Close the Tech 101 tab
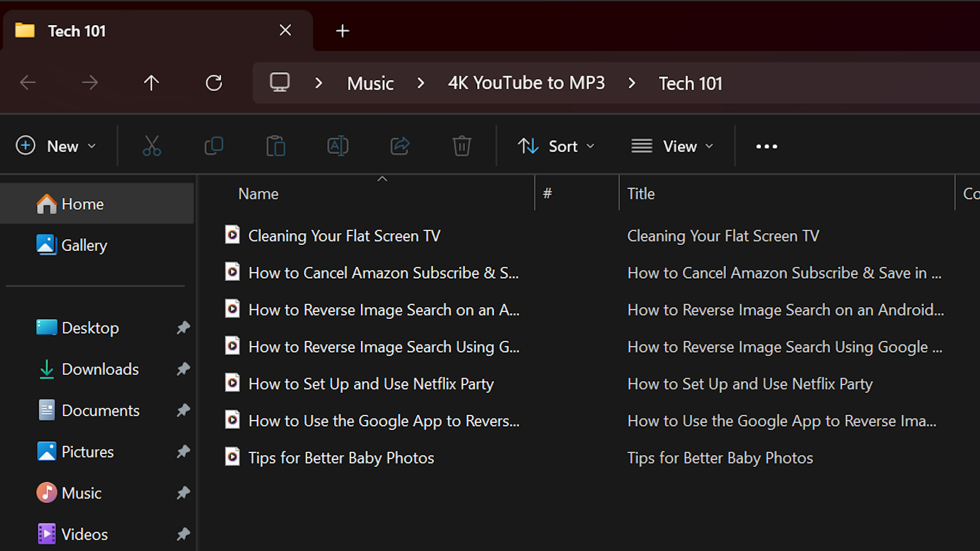 (285, 31)
